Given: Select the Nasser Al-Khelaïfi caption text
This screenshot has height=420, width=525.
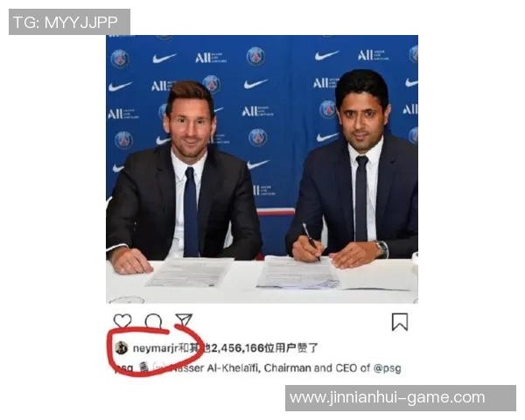Looking at the screenshot, I should pos(214,368).
